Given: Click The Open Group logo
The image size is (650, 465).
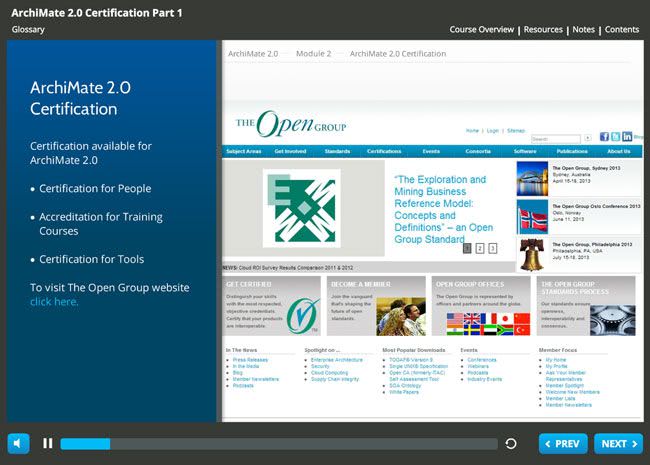Looking at the screenshot, I should [291, 124].
